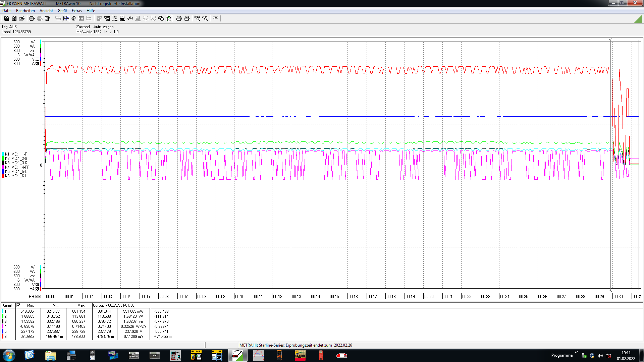This screenshot has height=362, width=644.
Task: Expand the taskbar Programme chevron
Action: pyautogui.click(x=576, y=352)
